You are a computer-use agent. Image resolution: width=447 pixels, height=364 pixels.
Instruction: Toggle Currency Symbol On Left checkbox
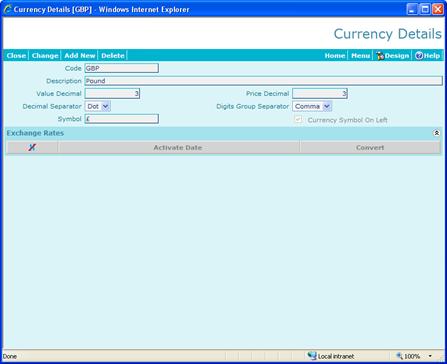point(298,120)
